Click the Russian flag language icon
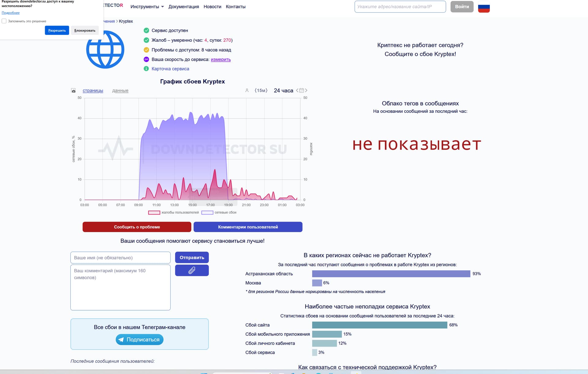Screen dimensions: 588x374 click(484, 7)
